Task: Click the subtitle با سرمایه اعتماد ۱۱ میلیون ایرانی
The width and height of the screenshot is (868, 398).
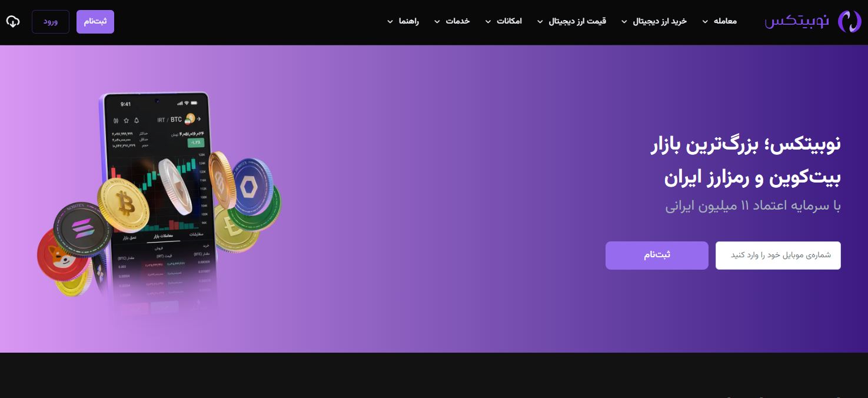Action: 753,206
